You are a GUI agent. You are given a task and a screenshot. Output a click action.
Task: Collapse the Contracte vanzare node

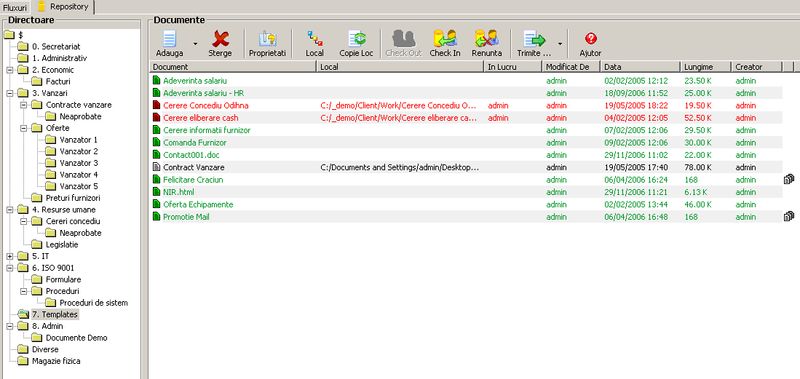pyautogui.click(x=23, y=105)
